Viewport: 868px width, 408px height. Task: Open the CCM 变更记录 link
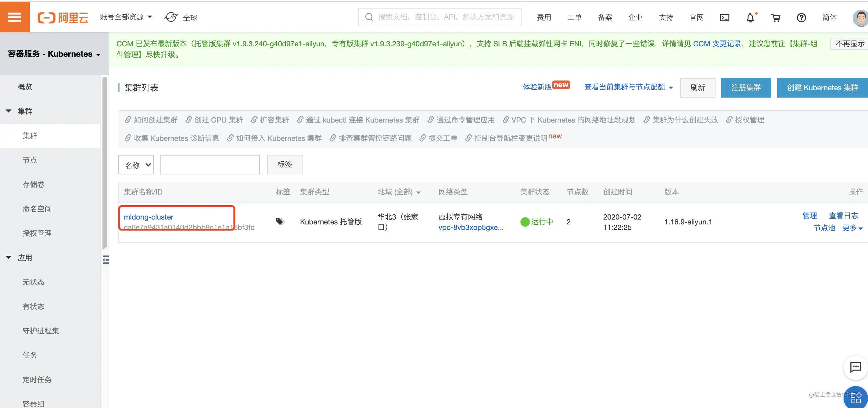click(x=717, y=44)
